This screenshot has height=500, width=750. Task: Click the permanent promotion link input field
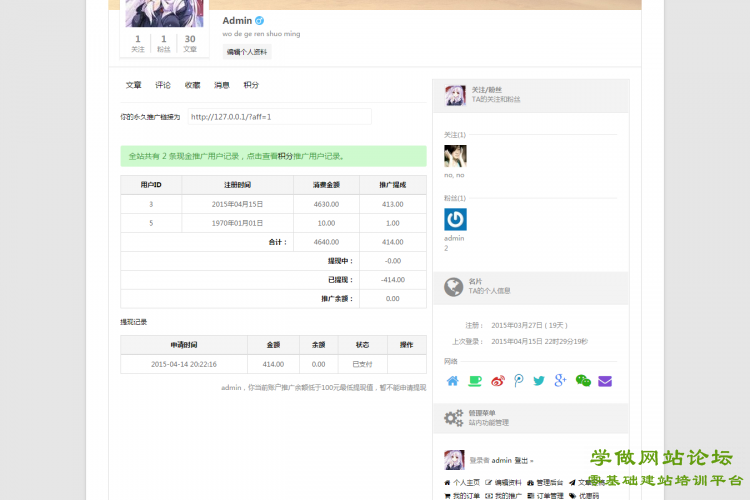coord(279,117)
